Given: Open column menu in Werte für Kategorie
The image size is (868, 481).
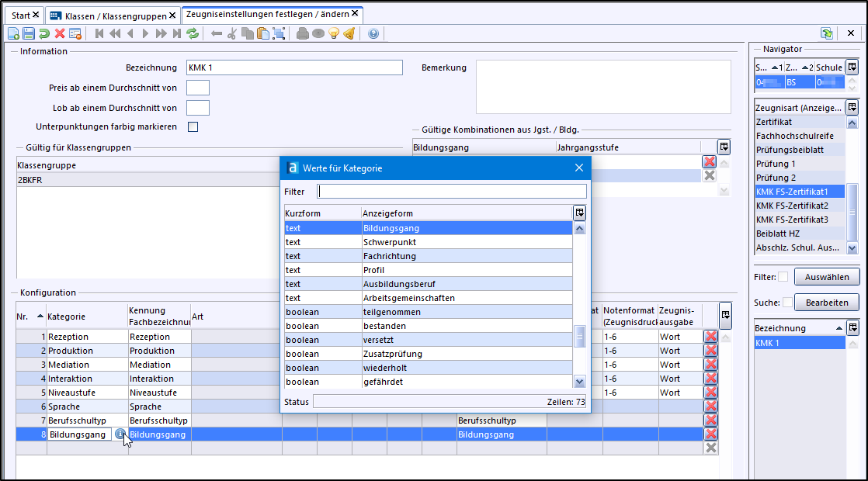Looking at the screenshot, I should pos(579,213).
